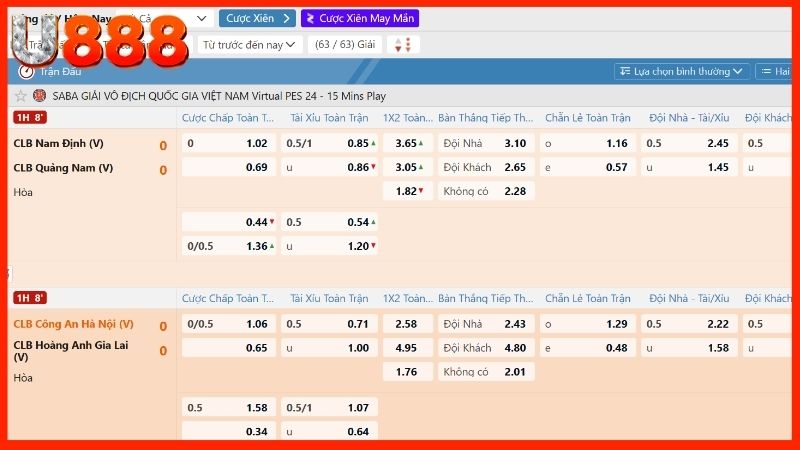The height and width of the screenshot is (450, 800).
Task: Select Không có next goal 2.28
Action: tap(486, 191)
